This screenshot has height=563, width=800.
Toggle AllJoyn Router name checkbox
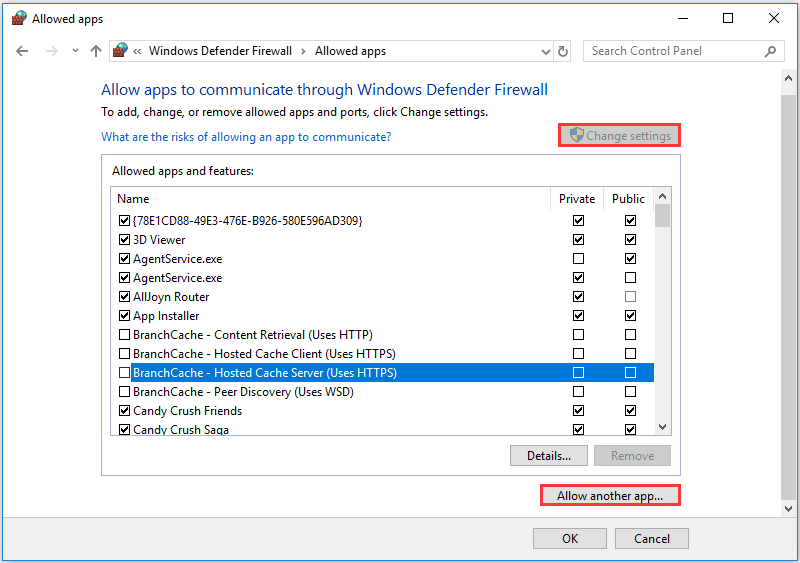(x=124, y=297)
